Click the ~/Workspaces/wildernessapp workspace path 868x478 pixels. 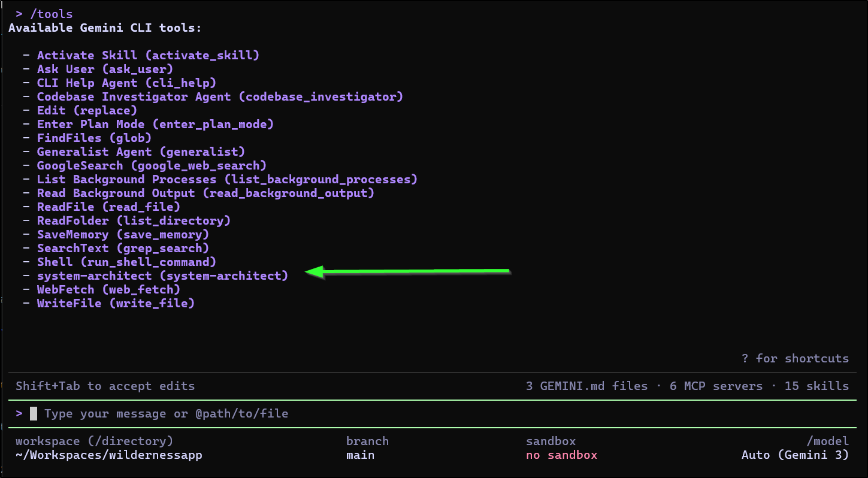click(x=108, y=455)
